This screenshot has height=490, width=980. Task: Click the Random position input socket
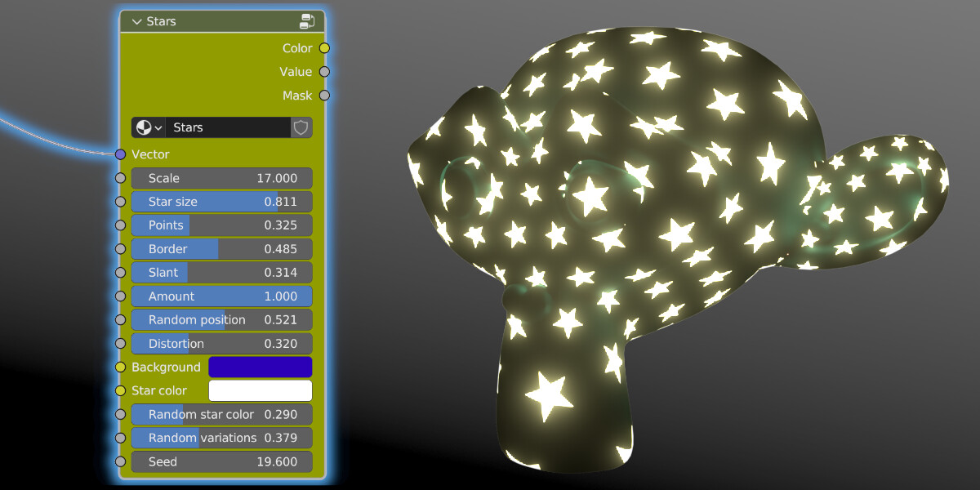[121, 320]
